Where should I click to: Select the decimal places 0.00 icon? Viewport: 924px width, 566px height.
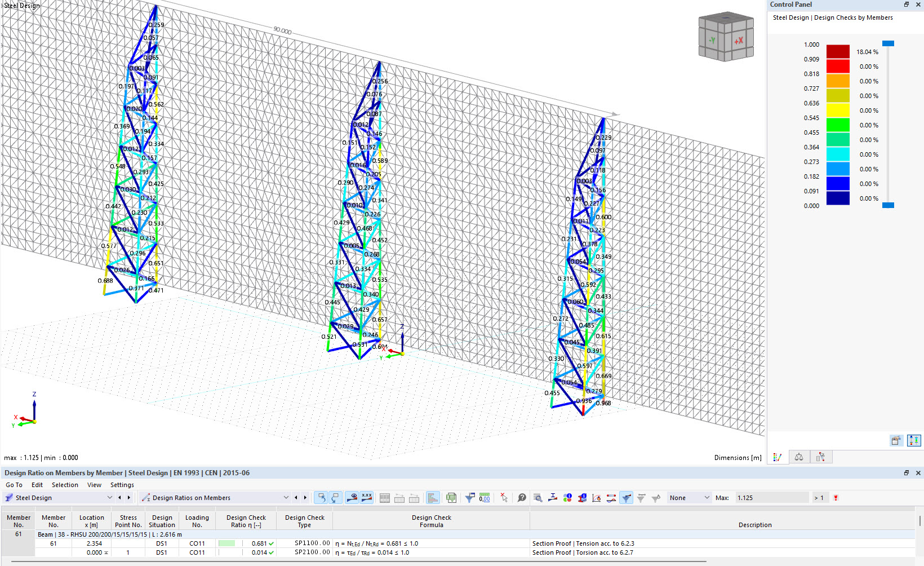click(483, 497)
